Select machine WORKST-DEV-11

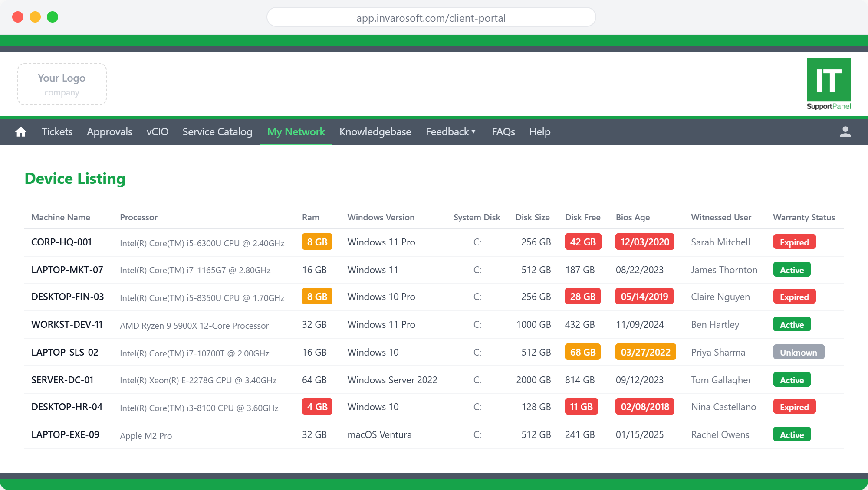click(67, 324)
